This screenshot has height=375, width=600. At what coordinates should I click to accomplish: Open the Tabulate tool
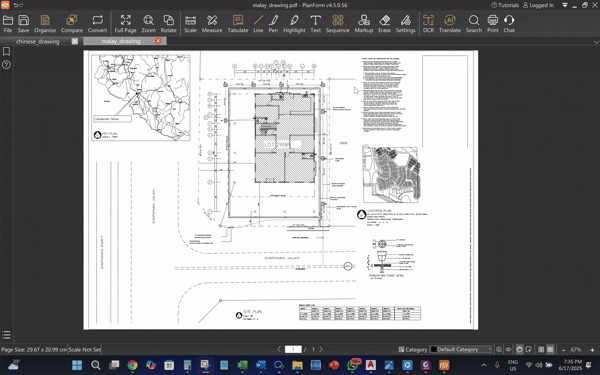tap(238, 24)
